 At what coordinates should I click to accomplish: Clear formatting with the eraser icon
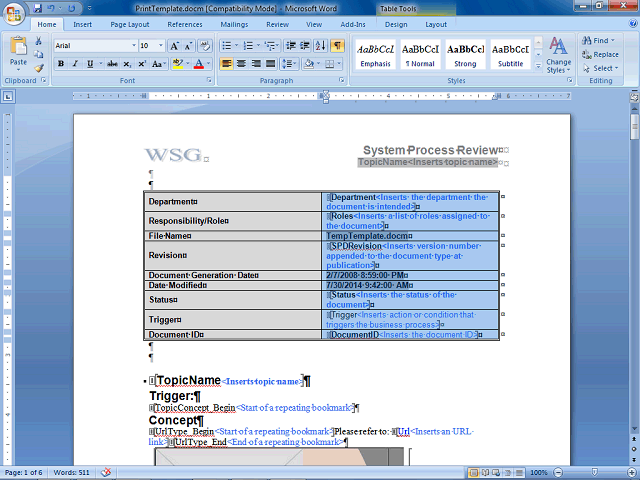(205, 46)
